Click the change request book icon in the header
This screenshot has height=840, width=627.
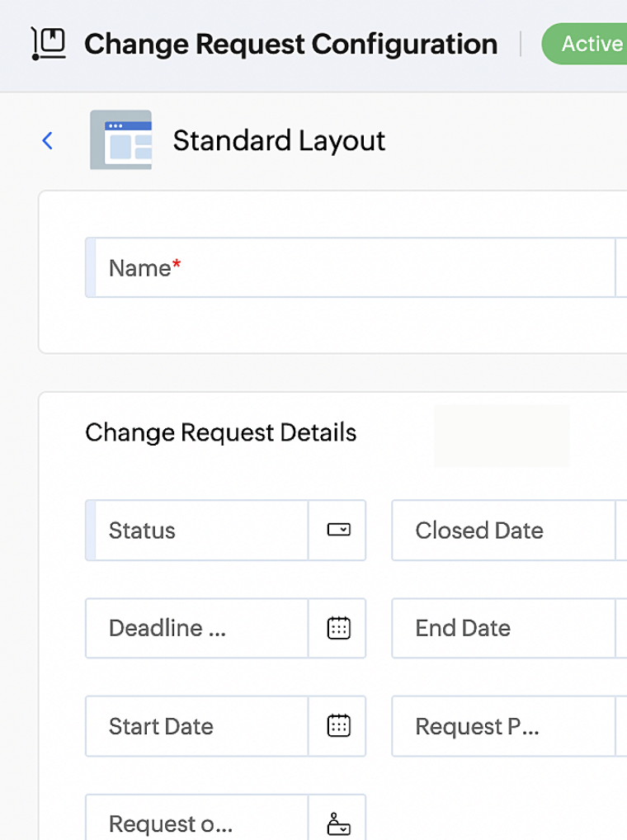point(47,43)
